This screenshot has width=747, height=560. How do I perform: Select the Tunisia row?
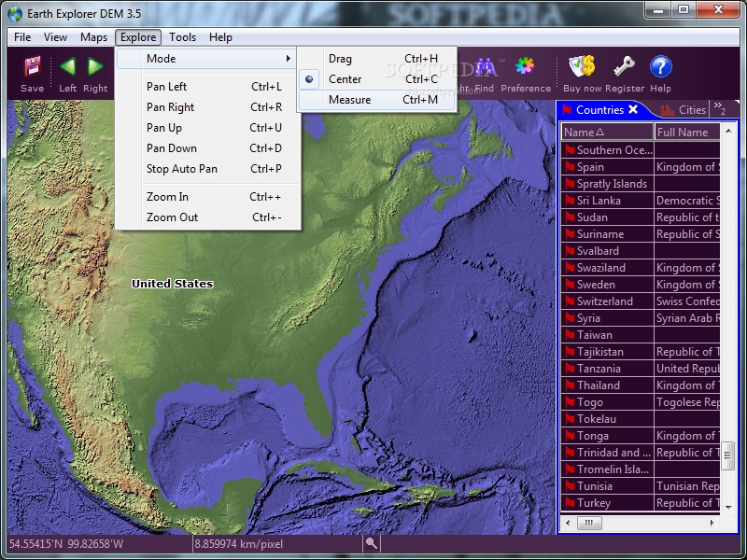641,486
